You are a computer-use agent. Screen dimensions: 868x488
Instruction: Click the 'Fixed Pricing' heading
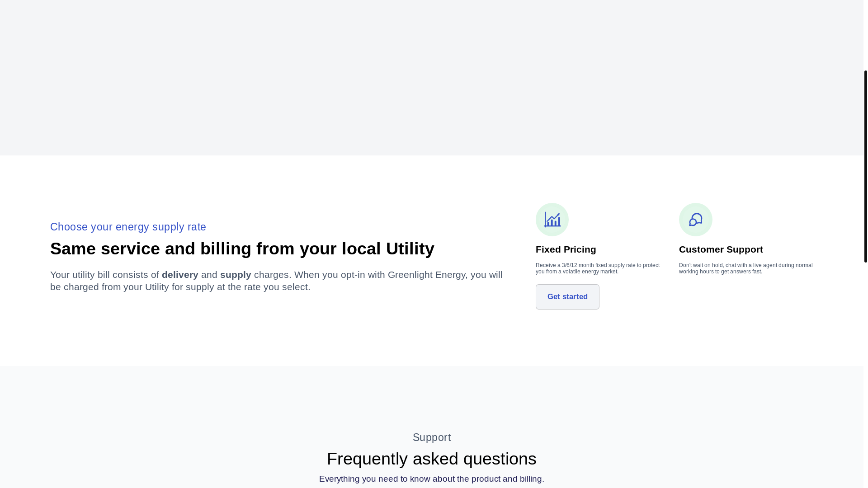click(x=566, y=249)
